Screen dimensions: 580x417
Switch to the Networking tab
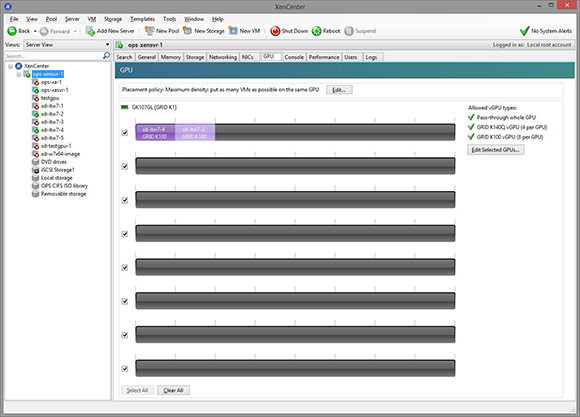point(223,57)
